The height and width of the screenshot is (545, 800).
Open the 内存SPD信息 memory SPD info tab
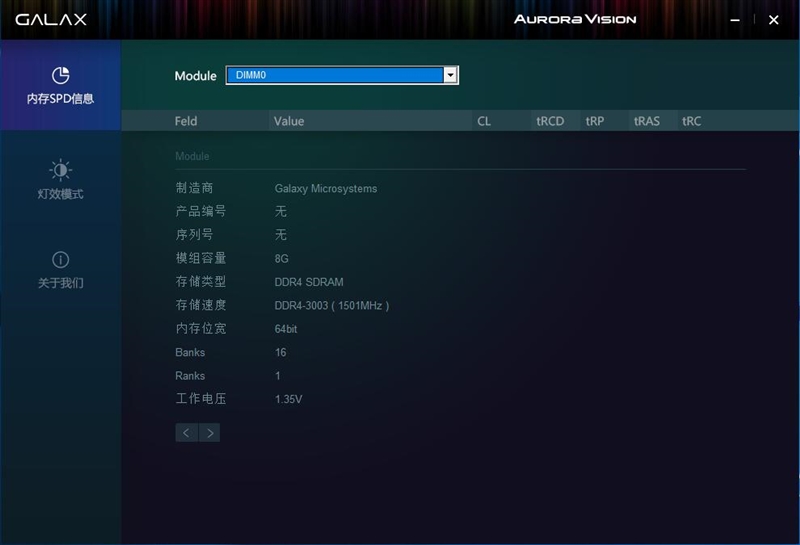tap(60, 85)
